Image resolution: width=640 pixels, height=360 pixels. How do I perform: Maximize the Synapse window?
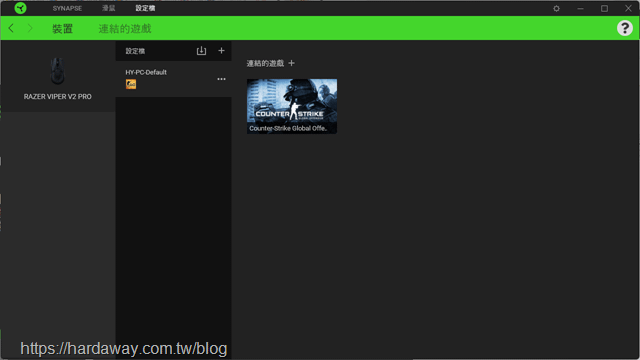point(604,8)
